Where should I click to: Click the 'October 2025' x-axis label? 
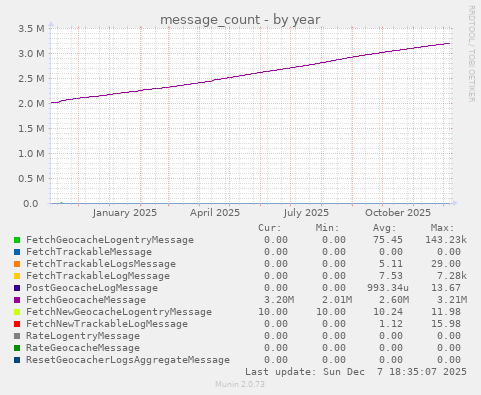[x=398, y=213]
